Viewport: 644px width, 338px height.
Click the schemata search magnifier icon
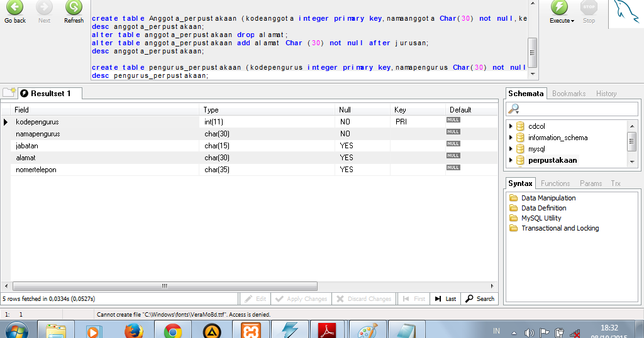pyautogui.click(x=513, y=109)
